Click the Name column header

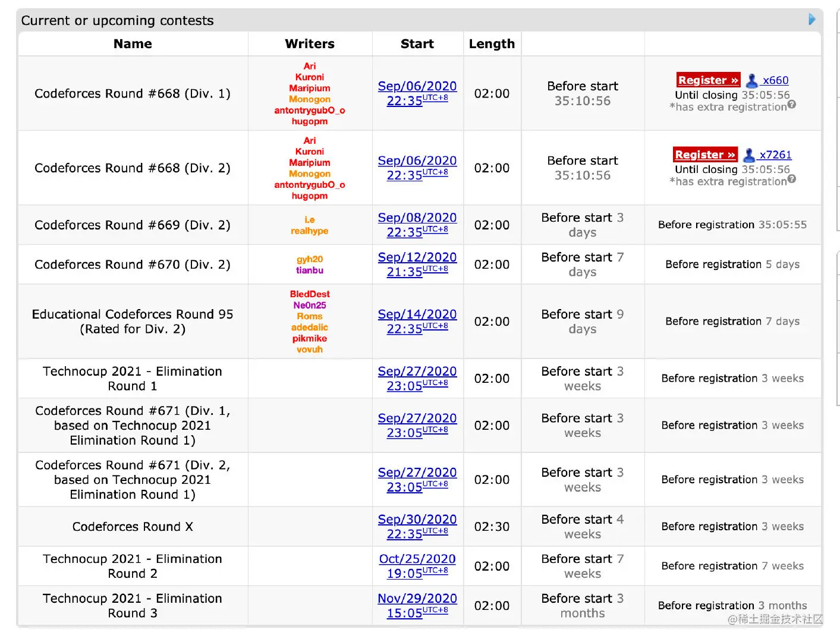(133, 44)
